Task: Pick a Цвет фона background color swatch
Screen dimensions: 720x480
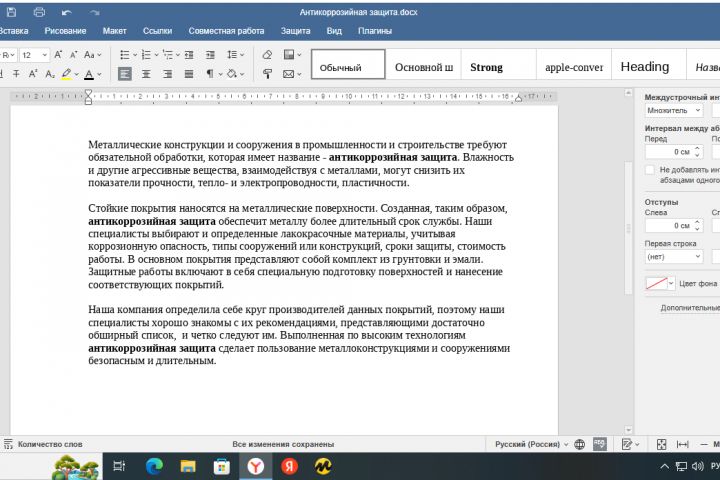Action: point(656,283)
